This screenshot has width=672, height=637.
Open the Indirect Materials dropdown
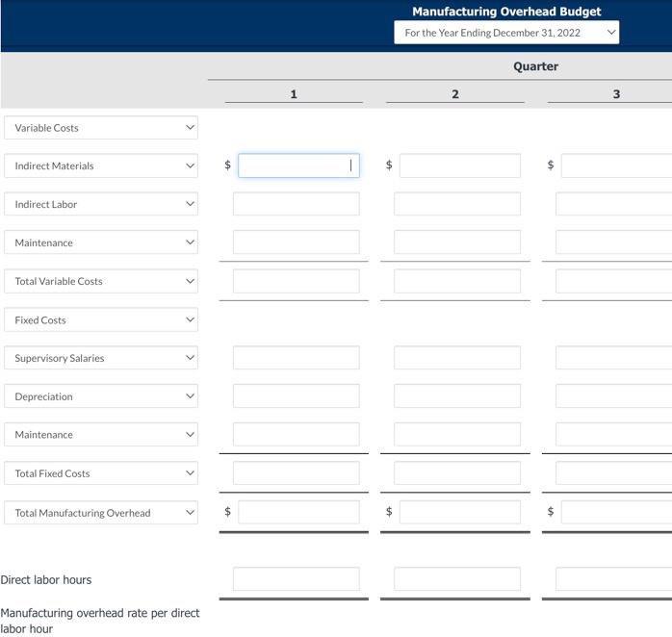click(x=101, y=166)
